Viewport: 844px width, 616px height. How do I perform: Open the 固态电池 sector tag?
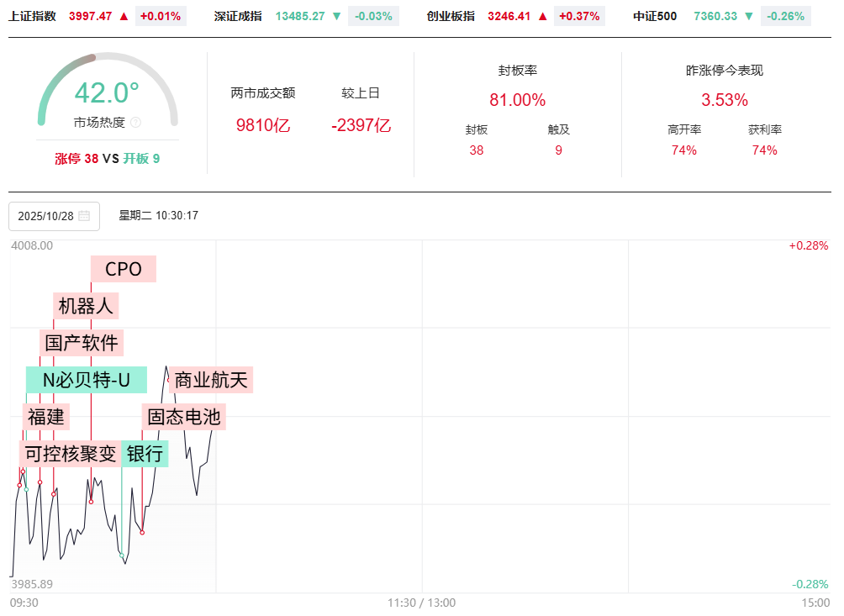(x=183, y=416)
